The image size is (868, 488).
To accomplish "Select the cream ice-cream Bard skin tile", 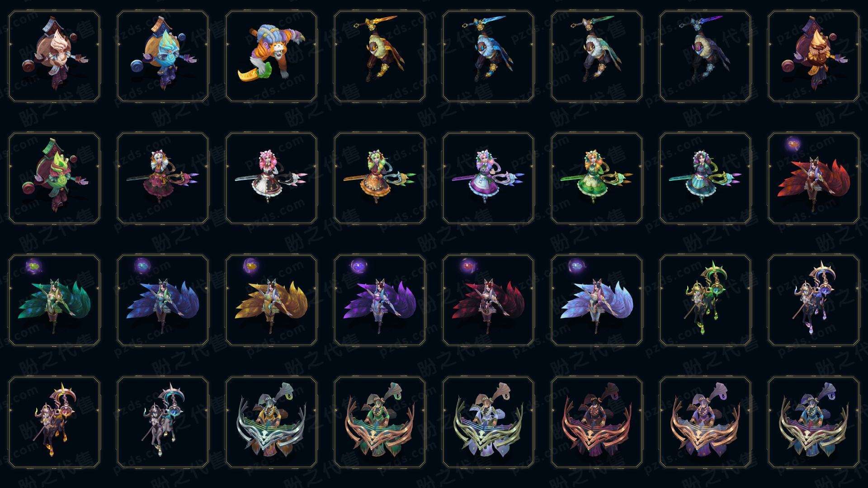I will coord(54,56).
